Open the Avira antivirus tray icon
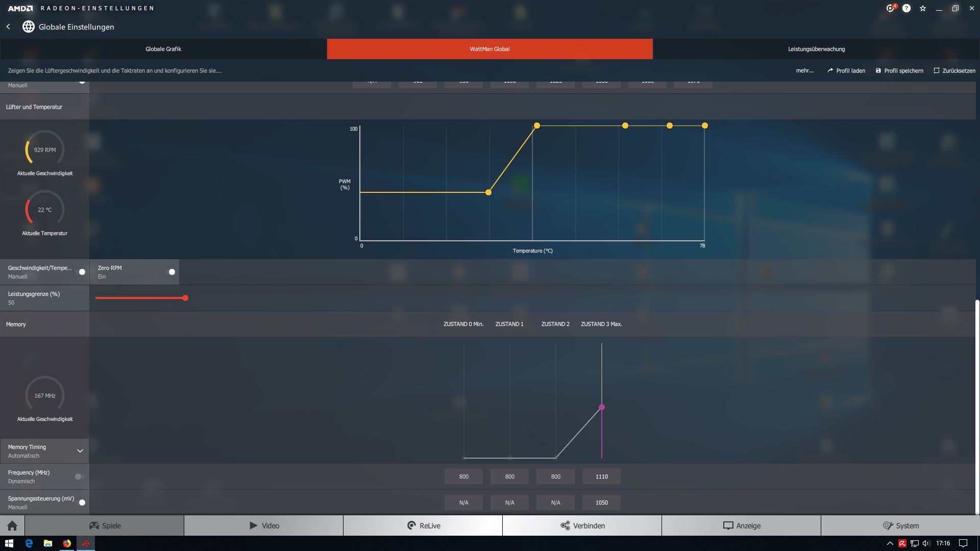 (902, 543)
